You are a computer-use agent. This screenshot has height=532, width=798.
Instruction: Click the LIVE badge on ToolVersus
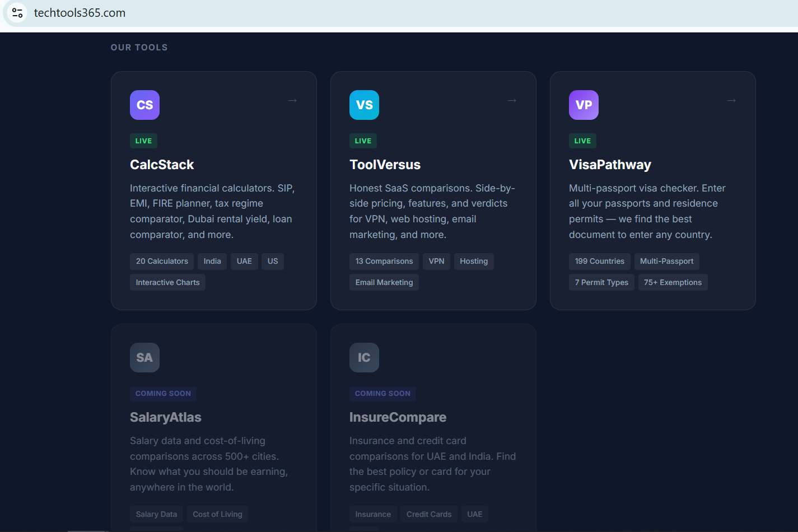coord(363,141)
